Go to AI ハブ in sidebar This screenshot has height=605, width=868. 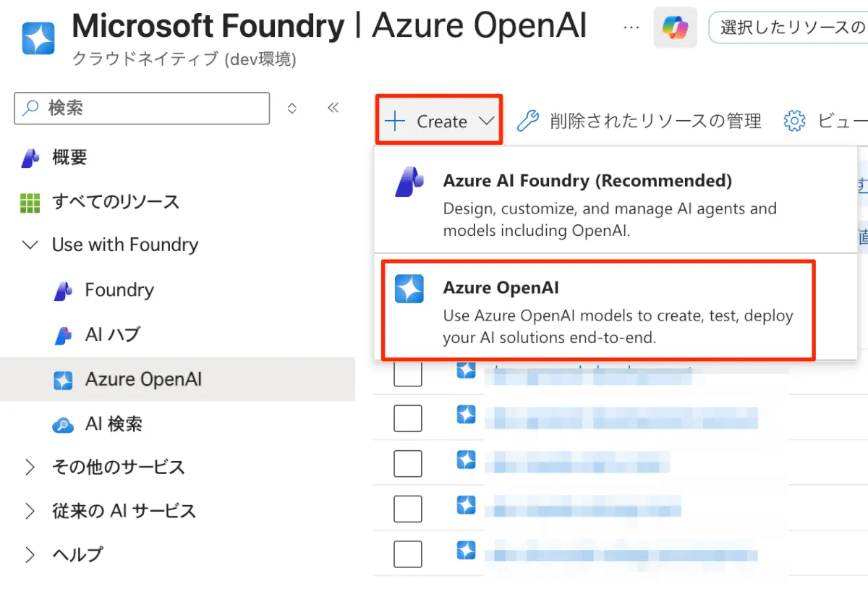pyautogui.click(x=112, y=335)
